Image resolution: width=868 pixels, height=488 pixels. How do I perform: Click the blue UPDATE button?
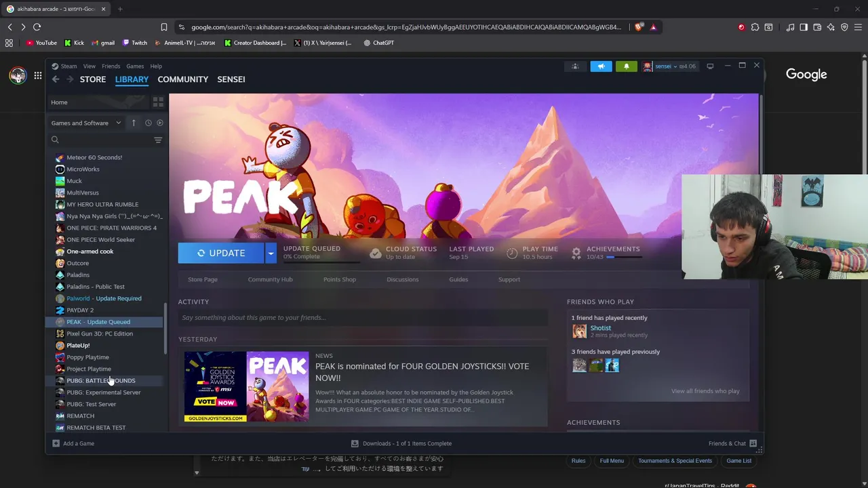(x=221, y=253)
